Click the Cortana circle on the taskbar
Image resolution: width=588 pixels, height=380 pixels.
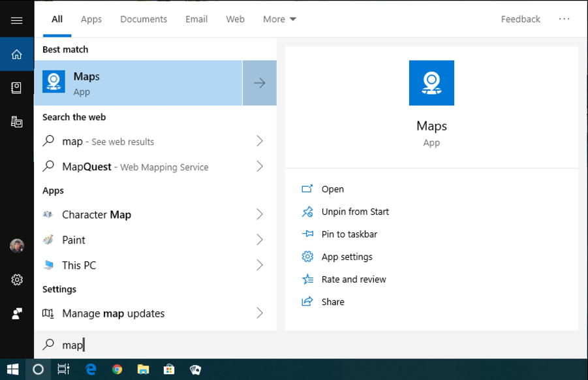tap(38, 370)
